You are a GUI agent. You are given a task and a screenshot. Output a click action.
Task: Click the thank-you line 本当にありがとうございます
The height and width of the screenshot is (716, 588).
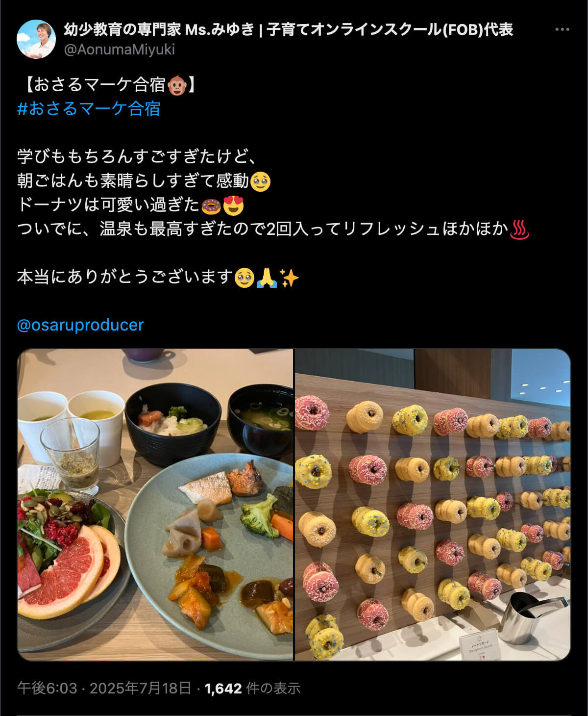tap(124, 278)
